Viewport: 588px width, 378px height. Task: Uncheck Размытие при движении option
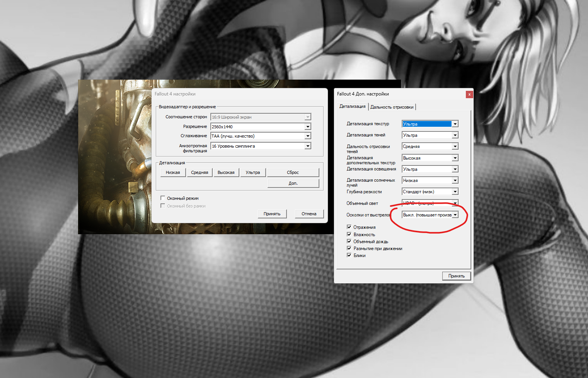[349, 249]
